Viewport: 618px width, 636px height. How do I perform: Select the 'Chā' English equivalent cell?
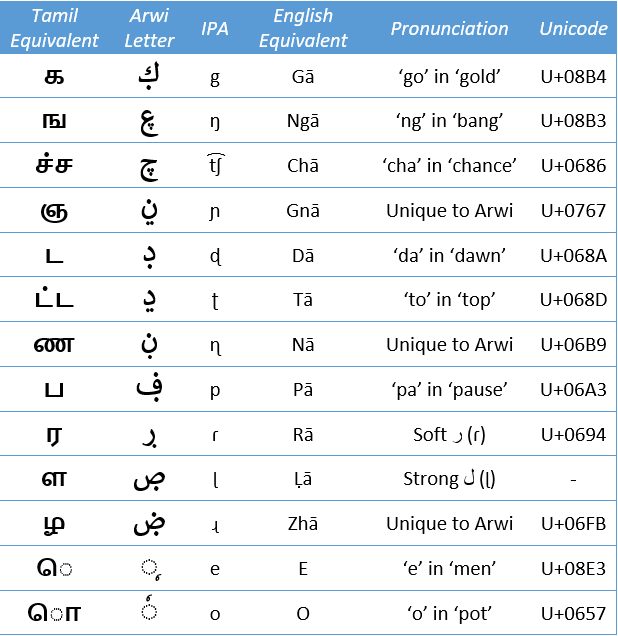pos(302,166)
